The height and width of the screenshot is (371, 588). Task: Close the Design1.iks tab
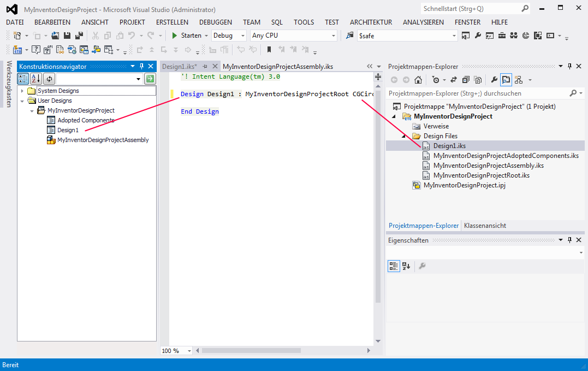[x=215, y=67]
